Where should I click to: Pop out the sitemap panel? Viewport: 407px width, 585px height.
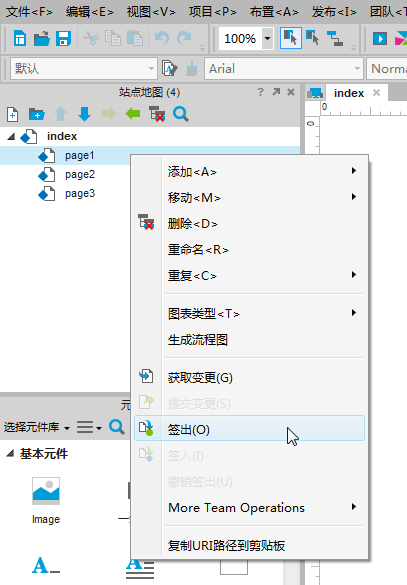point(276,92)
